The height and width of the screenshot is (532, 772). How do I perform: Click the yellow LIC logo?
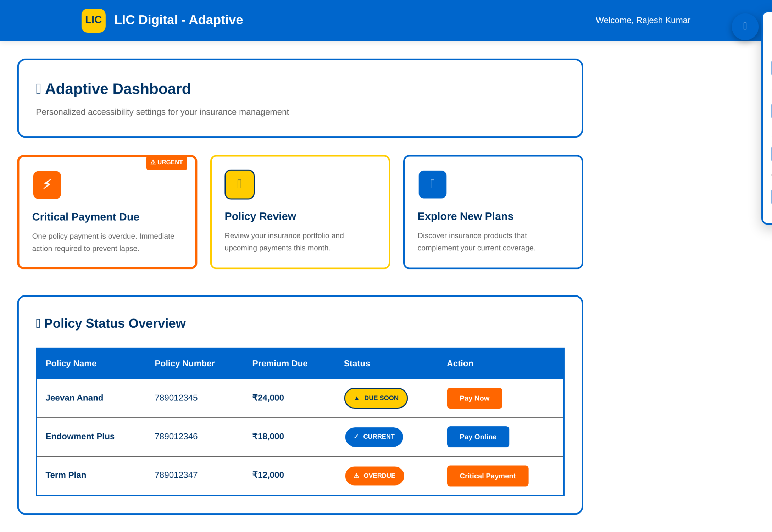(93, 20)
